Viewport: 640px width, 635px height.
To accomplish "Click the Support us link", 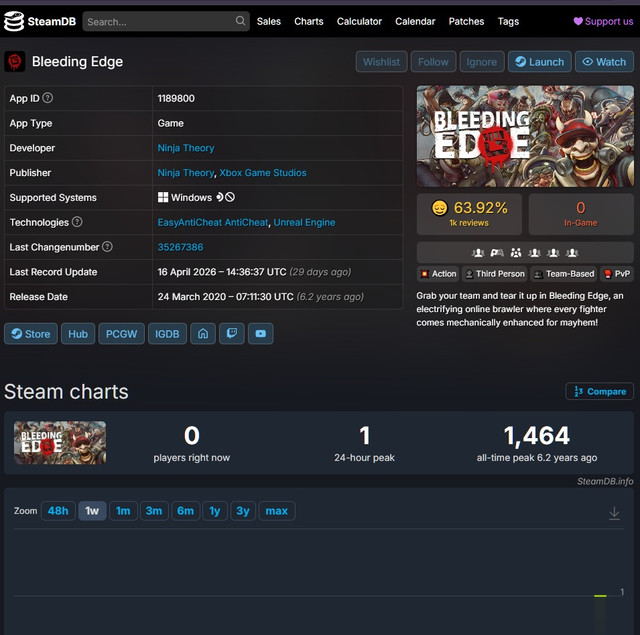I will click(603, 21).
